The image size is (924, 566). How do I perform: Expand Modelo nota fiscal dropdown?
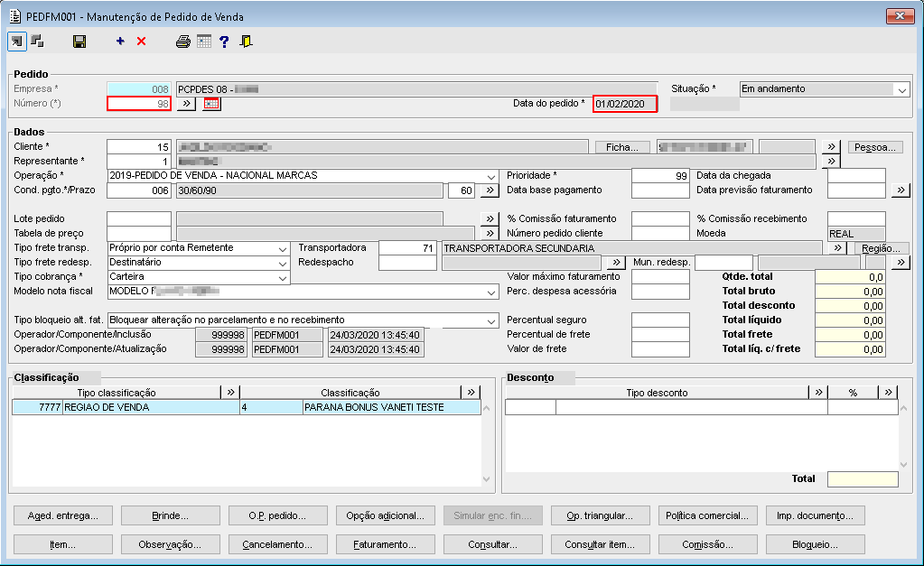[491, 292]
